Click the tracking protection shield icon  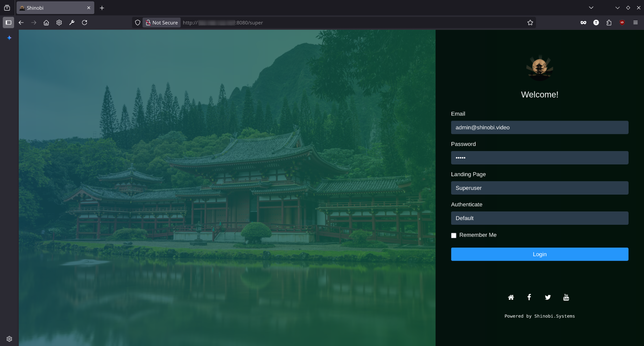(x=138, y=22)
